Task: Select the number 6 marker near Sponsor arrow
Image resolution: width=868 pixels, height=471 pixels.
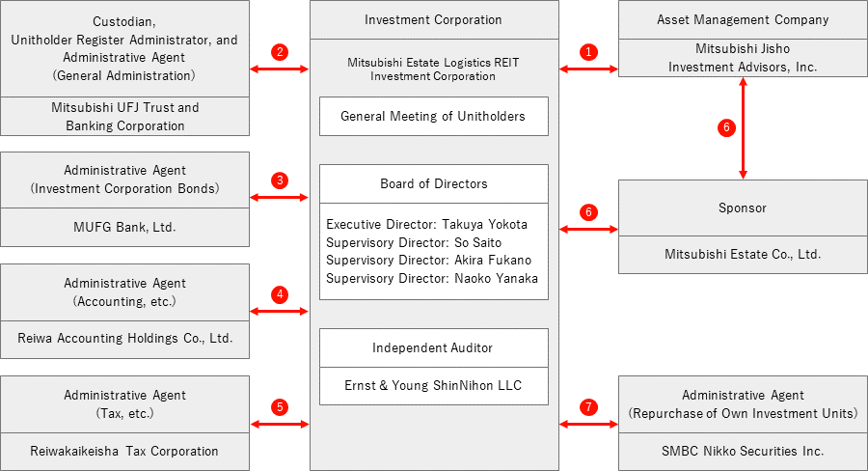Action: [588, 212]
